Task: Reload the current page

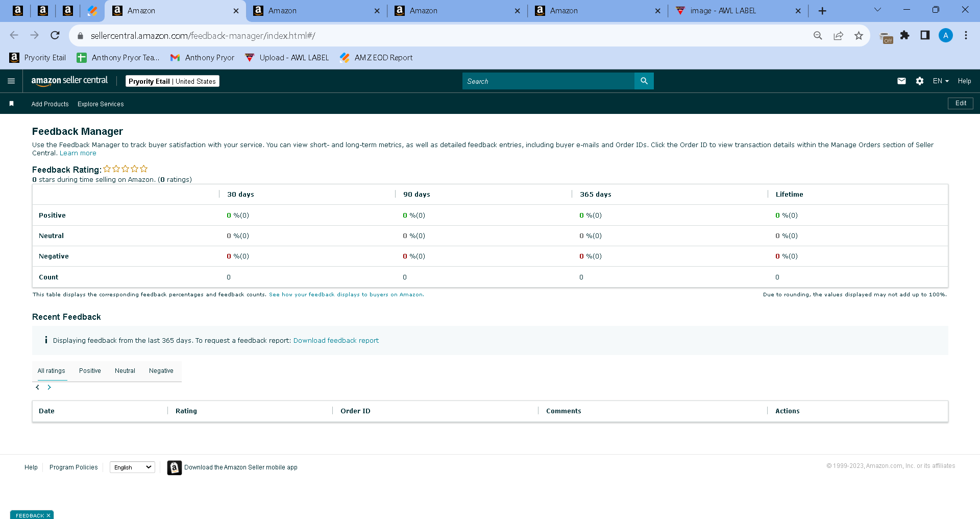Action: (55, 35)
